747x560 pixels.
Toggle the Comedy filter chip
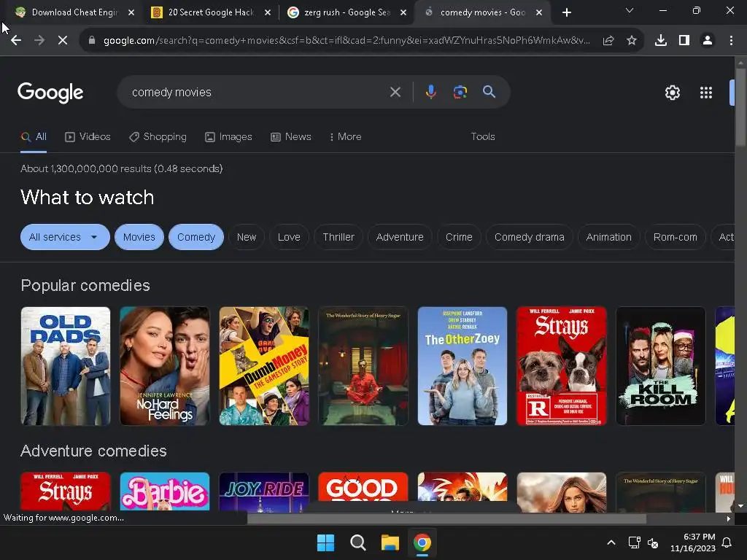tap(196, 237)
